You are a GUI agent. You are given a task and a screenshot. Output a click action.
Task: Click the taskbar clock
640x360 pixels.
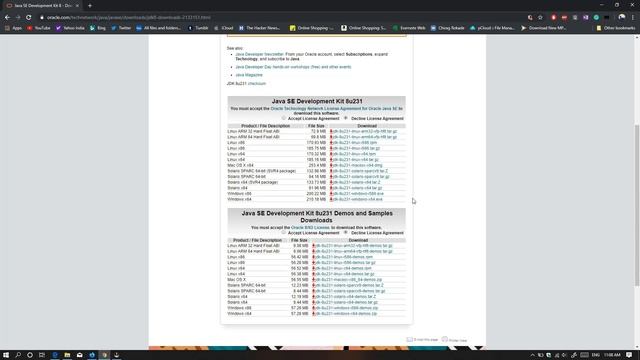tap(612, 355)
